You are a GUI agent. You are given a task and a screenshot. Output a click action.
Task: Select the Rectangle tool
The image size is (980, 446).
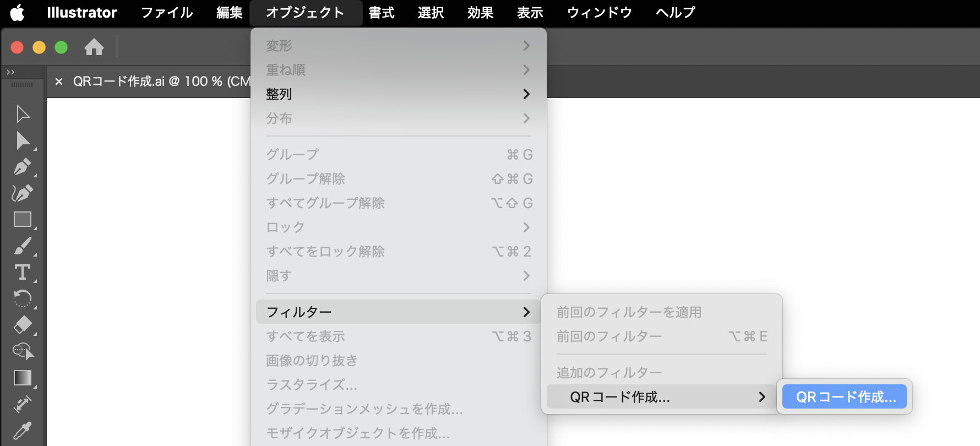click(23, 220)
